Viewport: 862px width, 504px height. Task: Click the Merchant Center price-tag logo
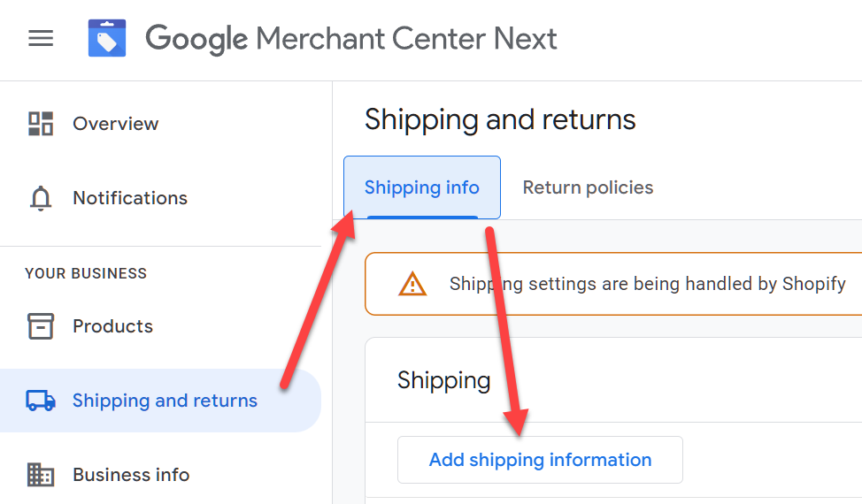[107, 38]
